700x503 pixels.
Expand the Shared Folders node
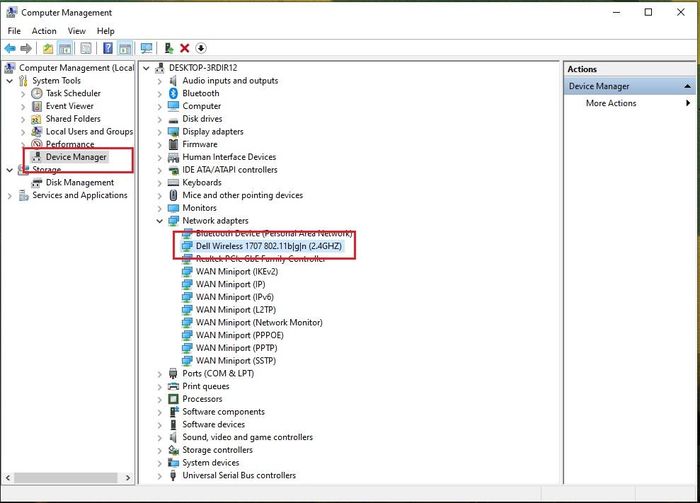(x=23, y=119)
